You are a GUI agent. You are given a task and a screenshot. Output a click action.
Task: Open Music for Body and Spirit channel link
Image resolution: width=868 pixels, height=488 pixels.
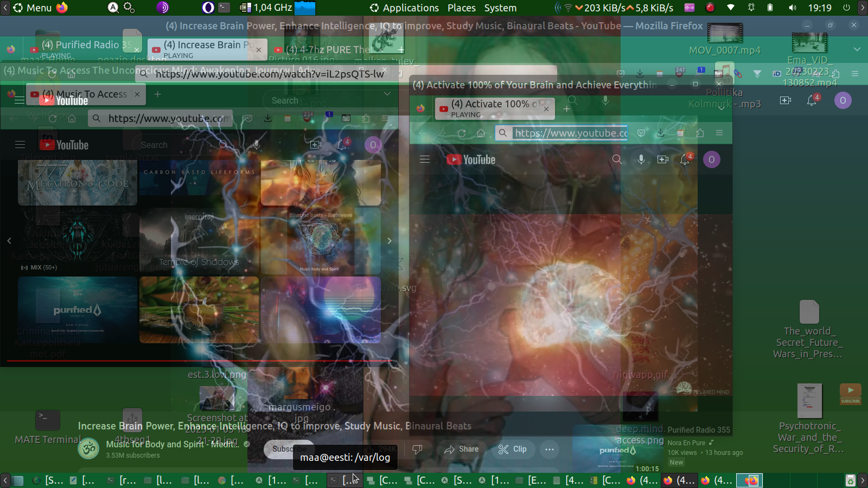click(x=172, y=444)
